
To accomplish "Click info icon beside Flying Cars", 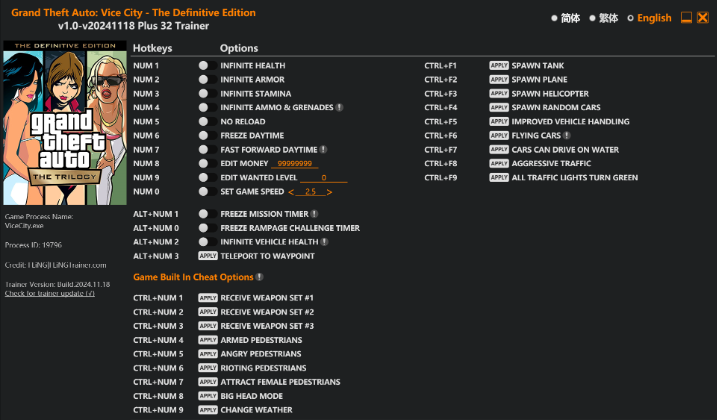I will point(567,135).
